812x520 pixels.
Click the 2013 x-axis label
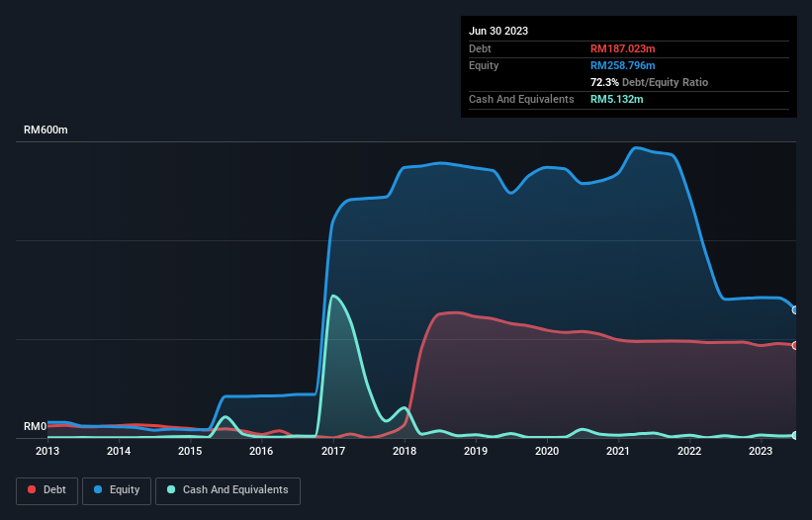[47, 451]
